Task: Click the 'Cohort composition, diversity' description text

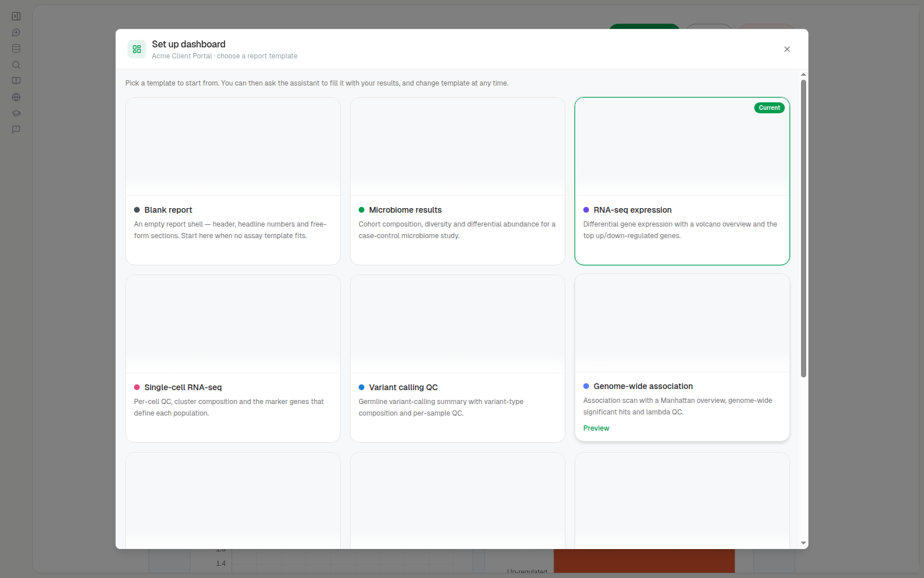Action: tap(457, 230)
